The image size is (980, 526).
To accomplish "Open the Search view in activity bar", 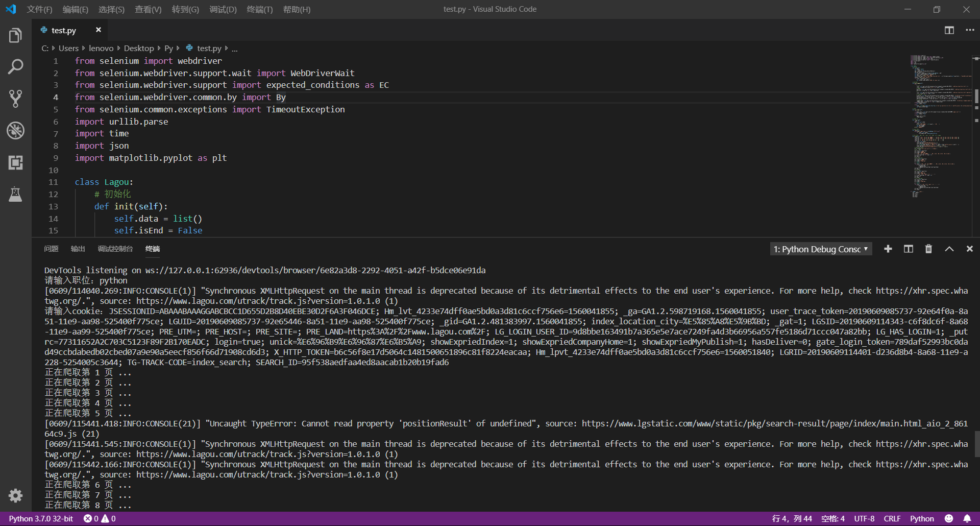I will (15, 66).
